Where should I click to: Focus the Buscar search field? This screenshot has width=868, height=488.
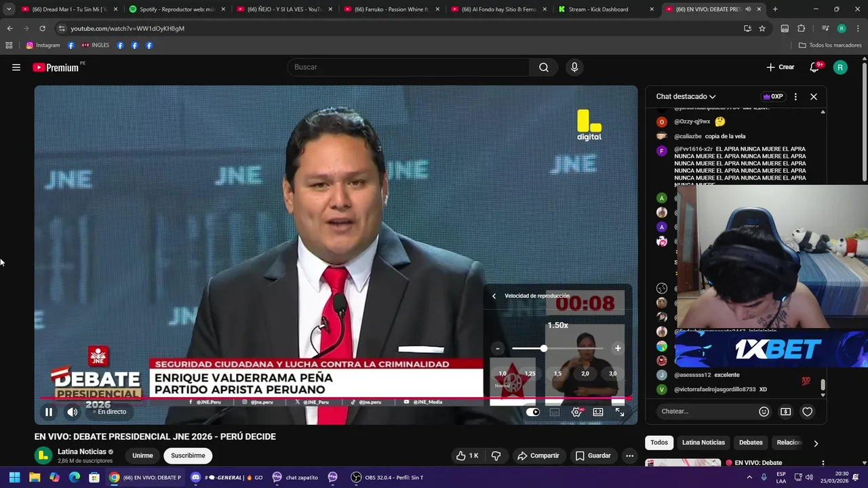[x=408, y=67]
